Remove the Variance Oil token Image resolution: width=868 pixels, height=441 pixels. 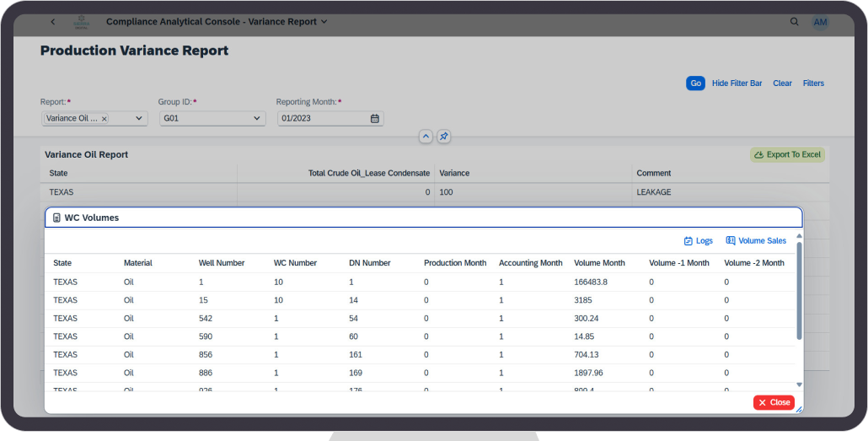pyautogui.click(x=104, y=119)
